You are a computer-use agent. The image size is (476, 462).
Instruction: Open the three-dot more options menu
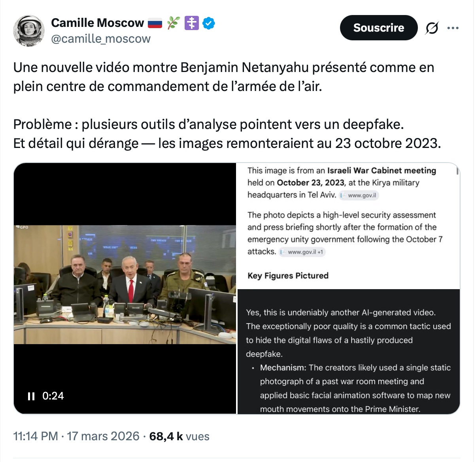[x=453, y=28]
